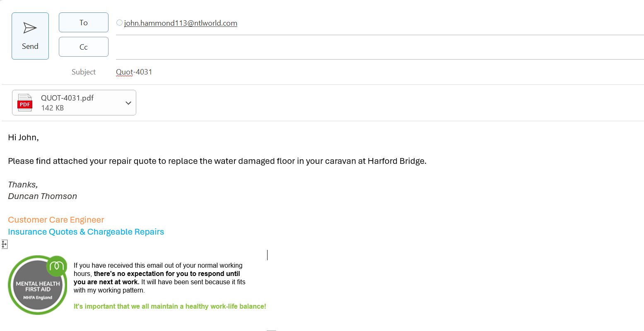This screenshot has height=331, width=644.
Task: Expand the QUOT-4031.pdf attachment dropdown arrow
Action: [128, 103]
